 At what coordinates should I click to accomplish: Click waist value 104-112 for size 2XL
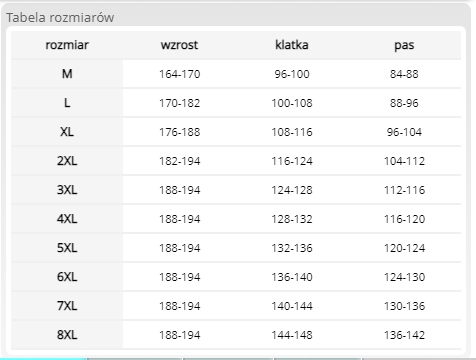point(404,161)
